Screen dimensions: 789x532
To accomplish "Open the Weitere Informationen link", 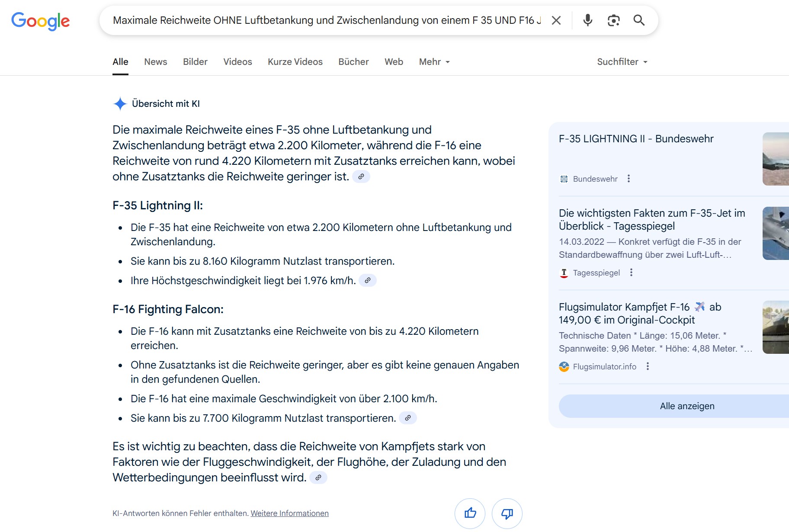I will tap(289, 513).
